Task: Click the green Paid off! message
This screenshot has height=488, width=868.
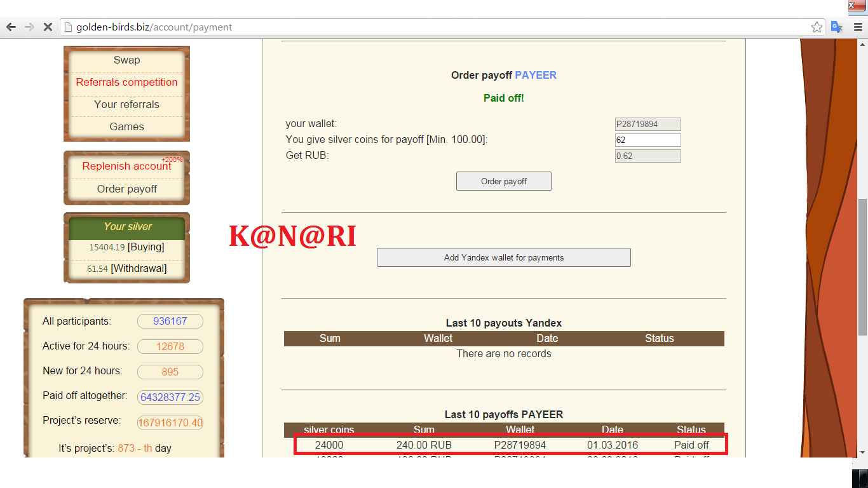Action: point(504,98)
